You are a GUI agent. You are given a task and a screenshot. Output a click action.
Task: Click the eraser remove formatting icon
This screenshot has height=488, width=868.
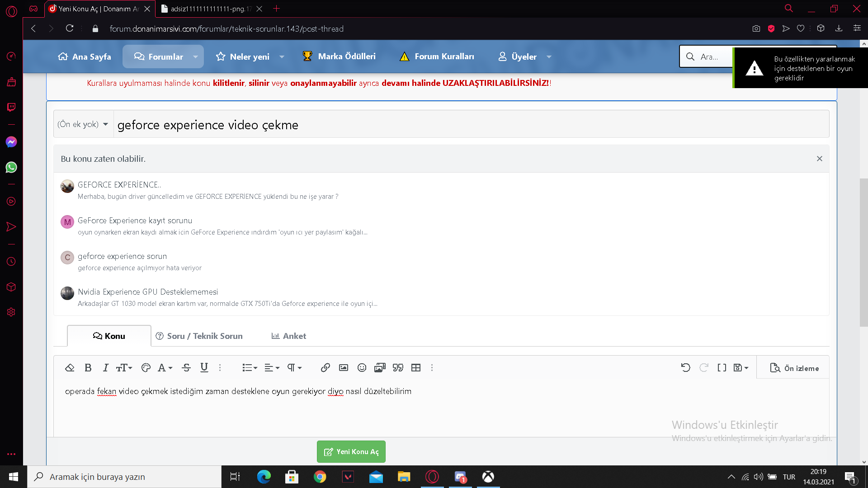[70, 368]
